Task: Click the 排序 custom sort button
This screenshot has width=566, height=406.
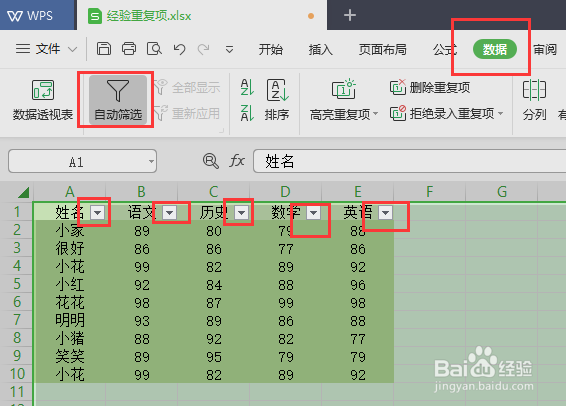Action: [277, 100]
